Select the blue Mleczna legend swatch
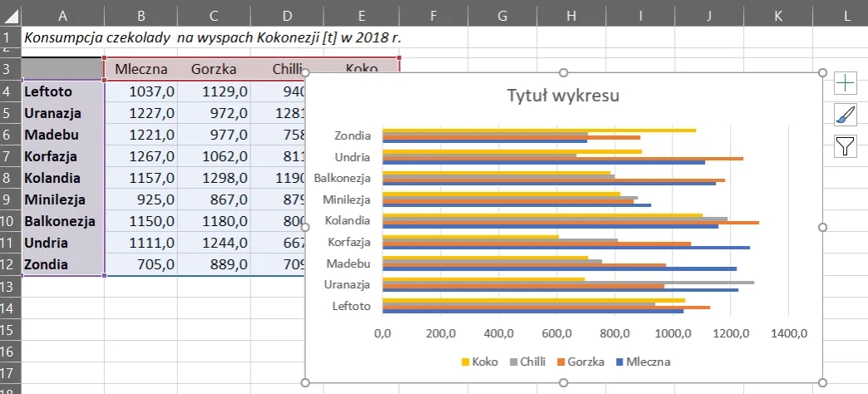 coord(620,362)
